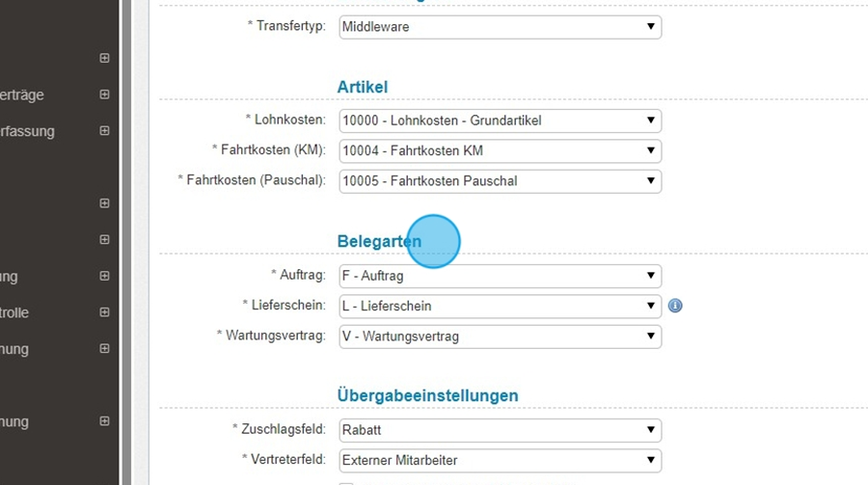Expand the plus icon beside "erträge" sidebar item
The image size is (868, 485).
[104, 94]
